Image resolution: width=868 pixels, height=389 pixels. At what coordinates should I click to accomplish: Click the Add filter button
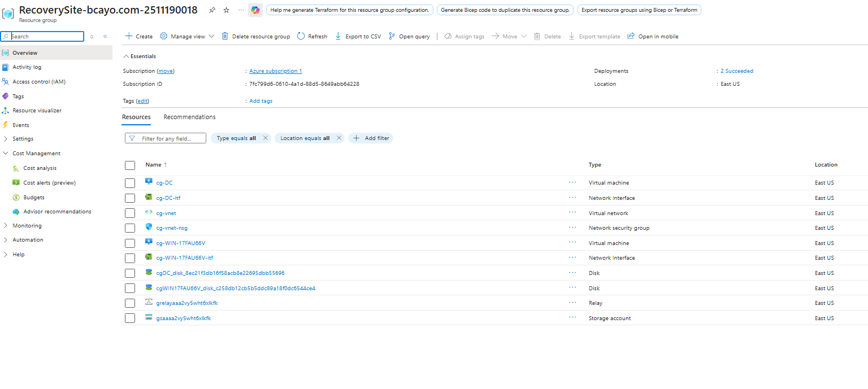371,138
